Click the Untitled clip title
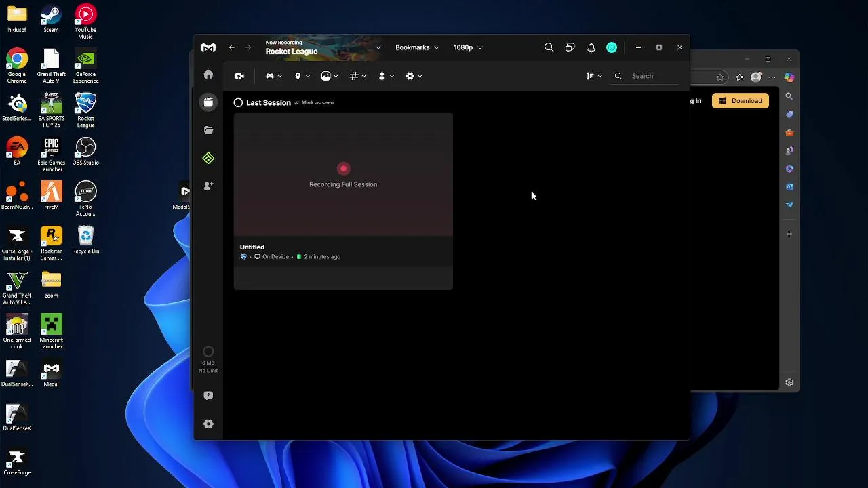The width and height of the screenshot is (868, 488). coord(252,247)
